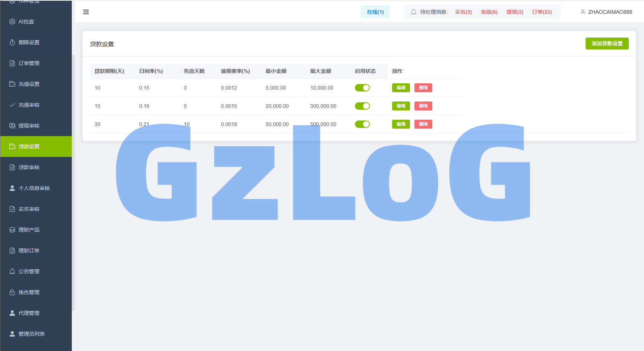Open pending 订单(23) notifications
The width and height of the screenshot is (644, 351).
point(542,12)
